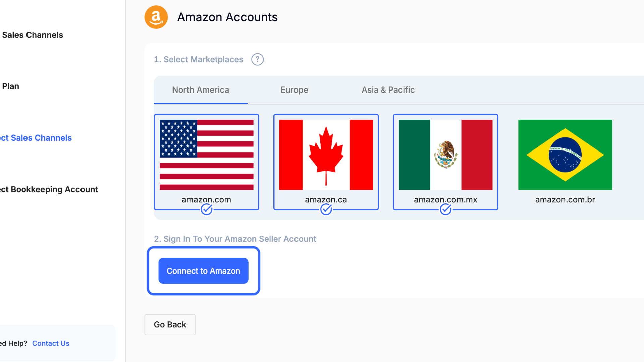The width and height of the screenshot is (644, 362).
Task: Open the Contact Us link
Action: click(51, 343)
